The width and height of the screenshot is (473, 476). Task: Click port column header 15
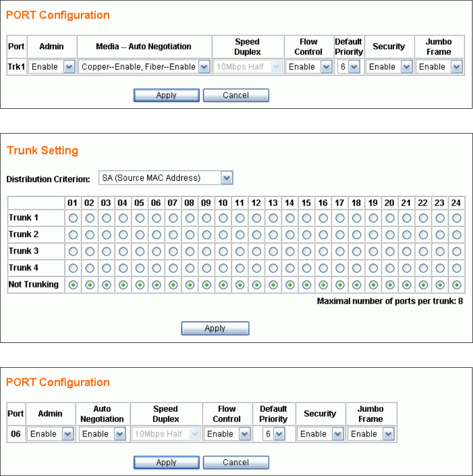click(x=306, y=203)
